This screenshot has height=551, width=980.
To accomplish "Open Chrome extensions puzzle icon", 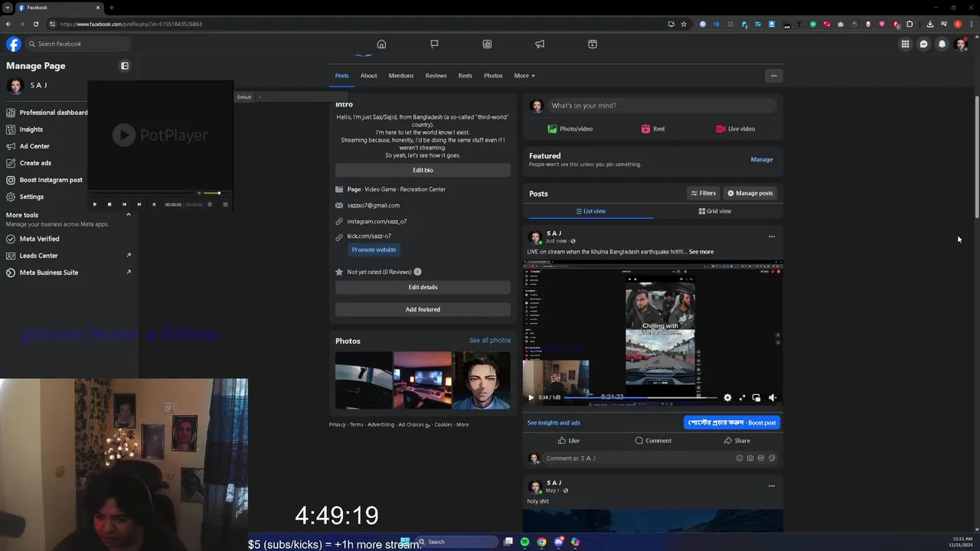I will 910,24.
